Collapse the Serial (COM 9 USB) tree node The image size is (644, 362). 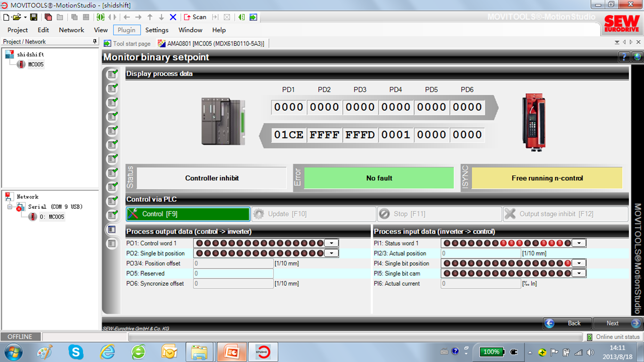pos(10,207)
